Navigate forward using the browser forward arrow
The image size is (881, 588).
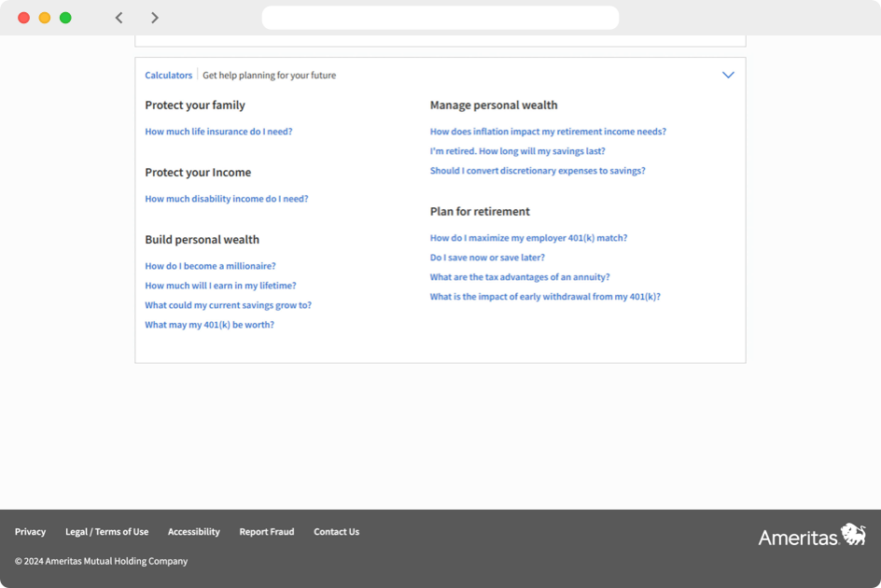pos(155,17)
